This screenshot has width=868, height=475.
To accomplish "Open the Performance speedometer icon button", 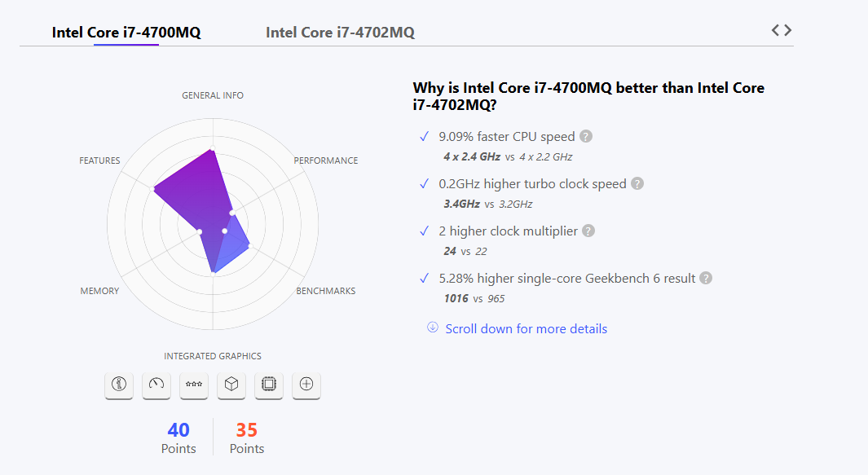I will [x=156, y=385].
